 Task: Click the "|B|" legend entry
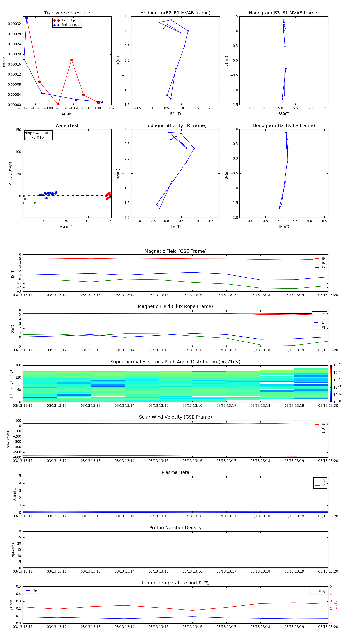click(x=320, y=327)
